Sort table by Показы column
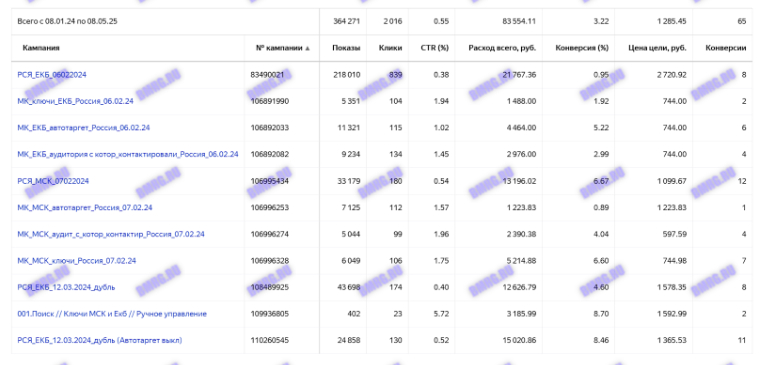Image resolution: width=760 pixels, height=365 pixels. (346, 48)
